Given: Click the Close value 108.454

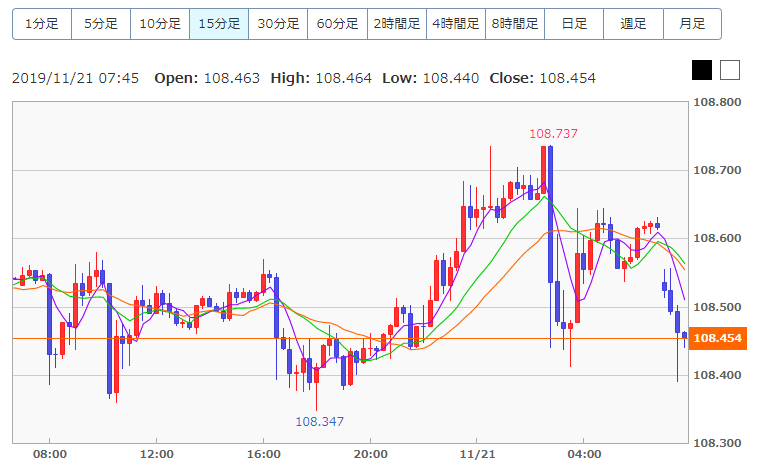Looking at the screenshot, I should [568, 78].
